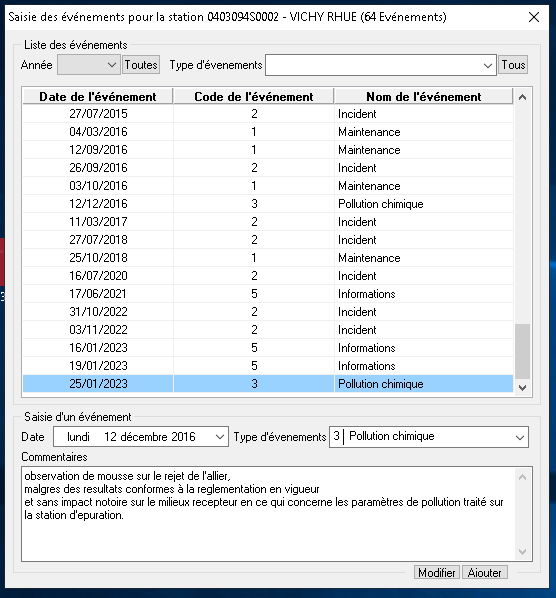Click the Modifier button
This screenshot has width=556, height=598.
tap(437, 572)
